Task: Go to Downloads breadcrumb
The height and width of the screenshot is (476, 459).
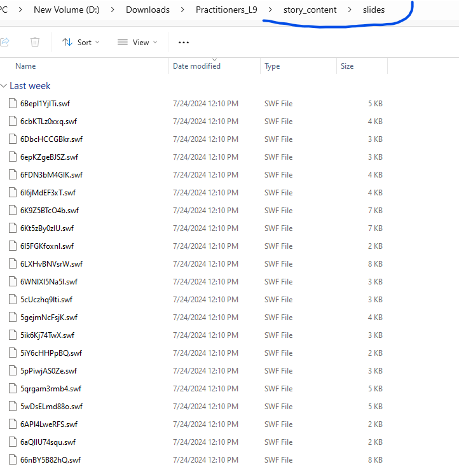Action: (x=147, y=10)
